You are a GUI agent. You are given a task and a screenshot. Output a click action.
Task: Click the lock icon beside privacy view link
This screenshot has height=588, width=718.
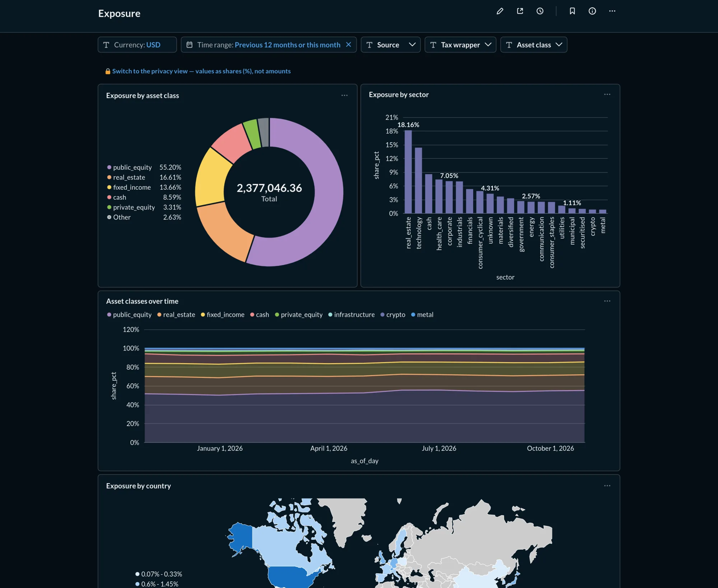pos(108,71)
